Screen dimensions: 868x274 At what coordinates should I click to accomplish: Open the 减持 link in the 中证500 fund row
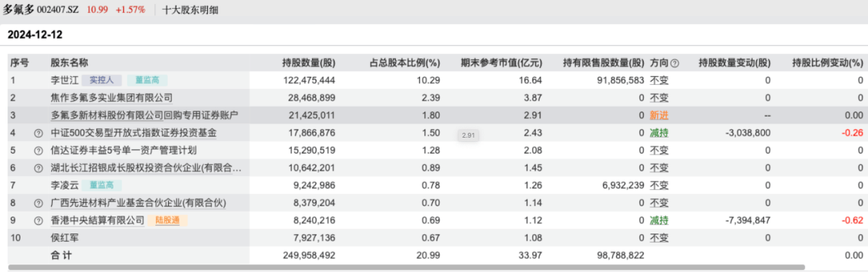[659, 133]
